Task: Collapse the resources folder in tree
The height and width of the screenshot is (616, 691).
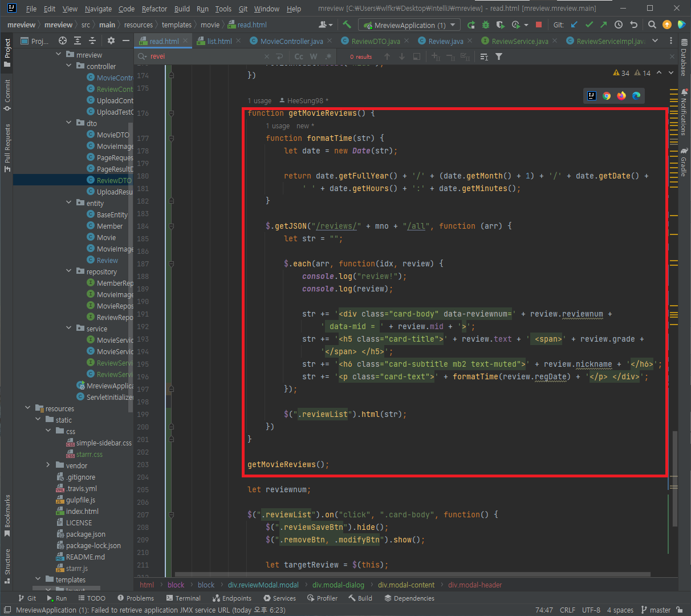Action: [x=28, y=408]
